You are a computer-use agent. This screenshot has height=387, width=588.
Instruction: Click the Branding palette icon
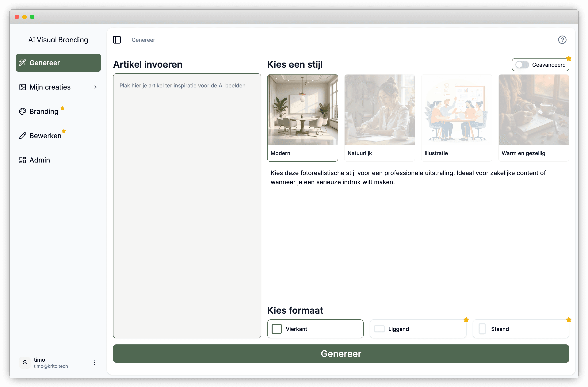[x=22, y=111]
